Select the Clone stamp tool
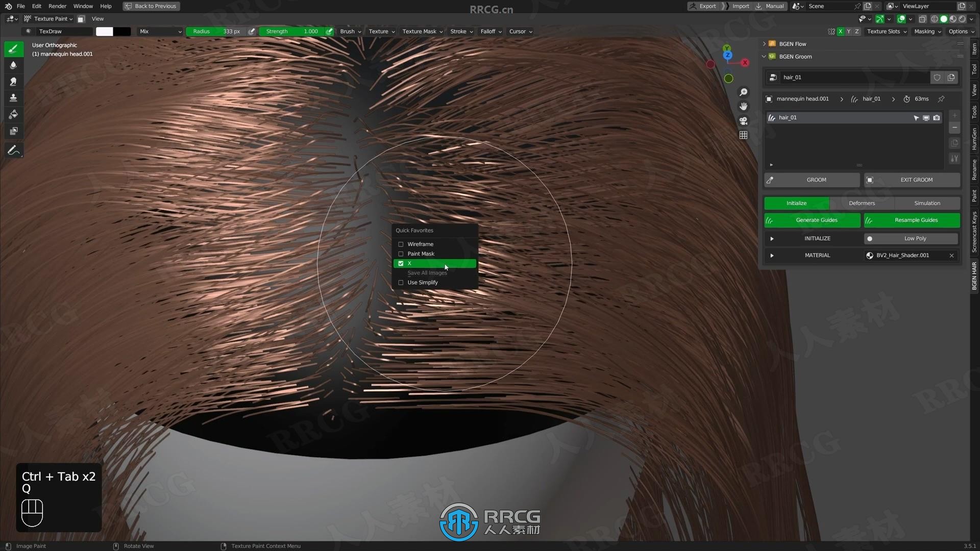This screenshot has height=551, width=980. (13, 98)
